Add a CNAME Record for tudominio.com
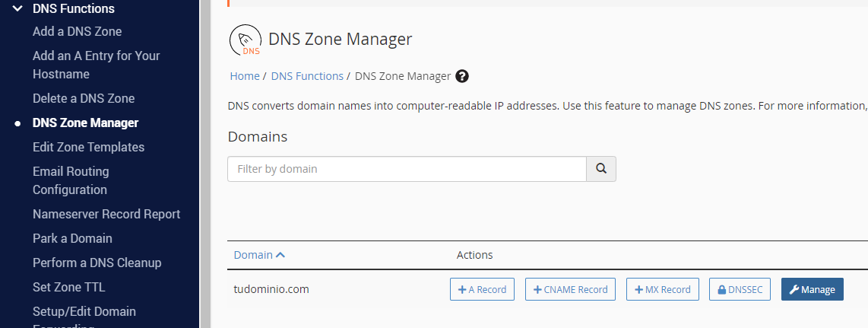868x328 pixels. pos(570,289)
